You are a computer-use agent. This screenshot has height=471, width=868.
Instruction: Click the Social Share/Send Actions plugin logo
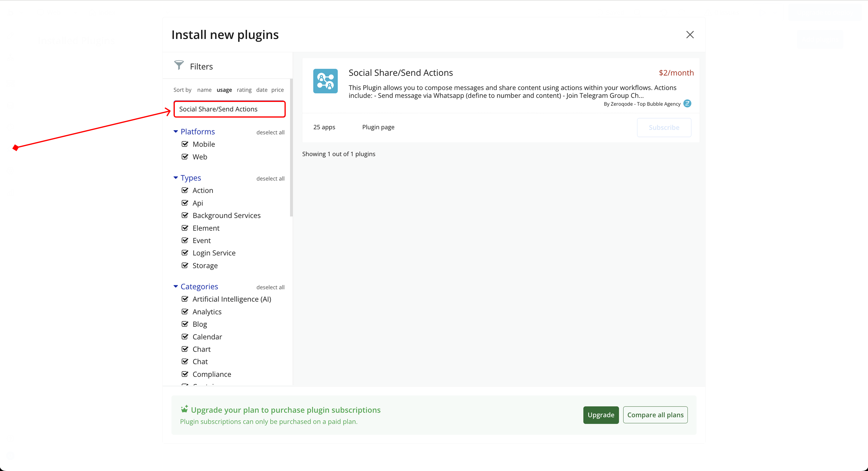[x=325, y=81]
